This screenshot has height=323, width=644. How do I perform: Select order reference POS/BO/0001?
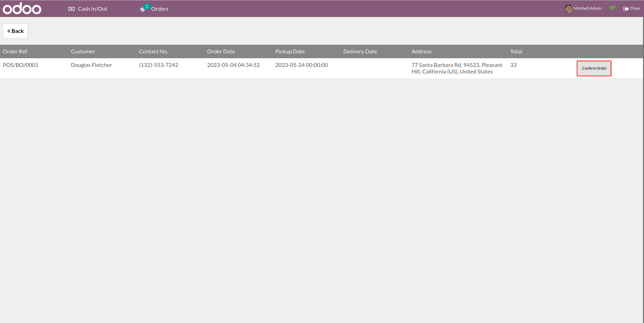(21, 65)
